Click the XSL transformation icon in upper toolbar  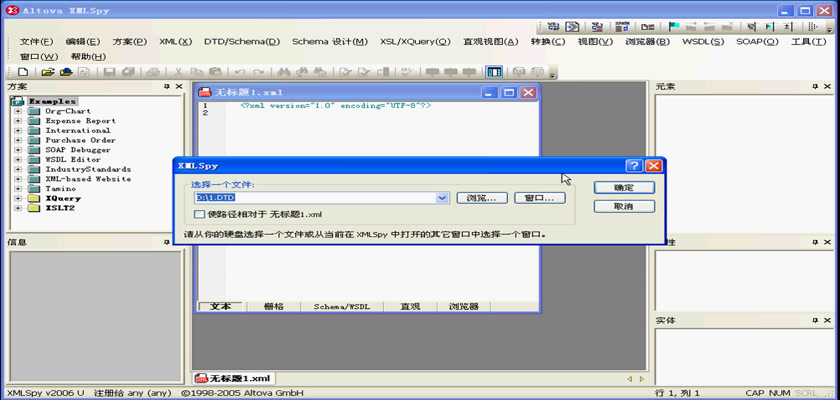[553, 26]
